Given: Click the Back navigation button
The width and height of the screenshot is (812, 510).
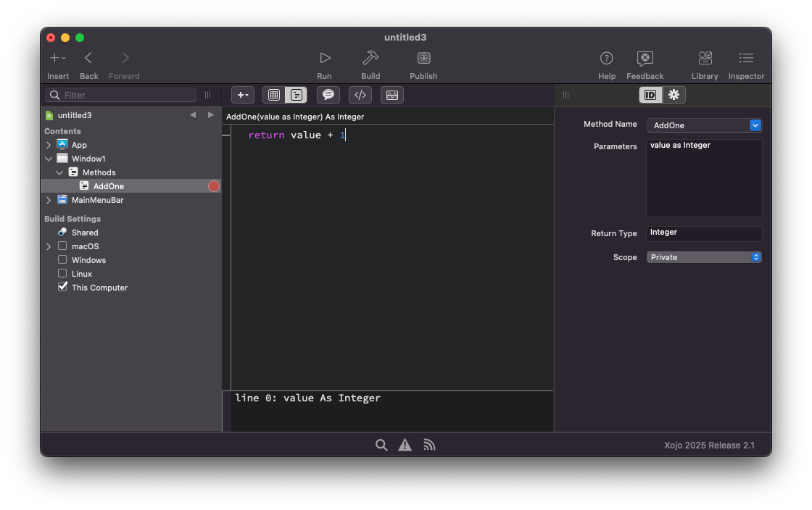Looking at the screenshot, I should 88,58.
